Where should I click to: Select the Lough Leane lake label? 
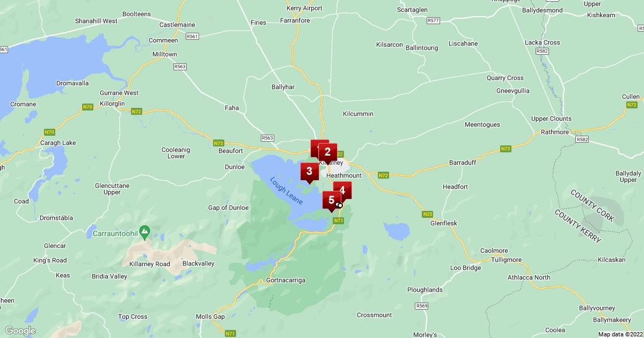287,191
